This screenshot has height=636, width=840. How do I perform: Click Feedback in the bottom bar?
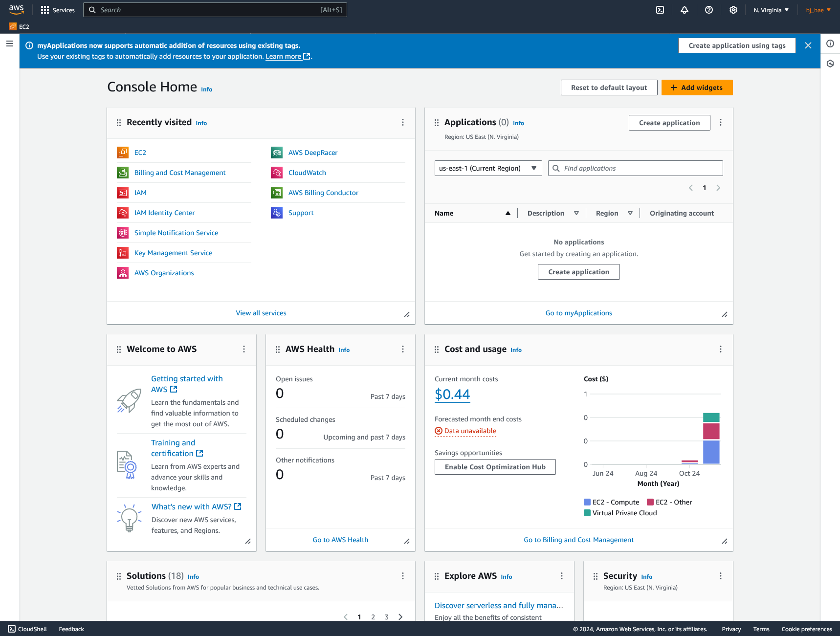point(71,629)
